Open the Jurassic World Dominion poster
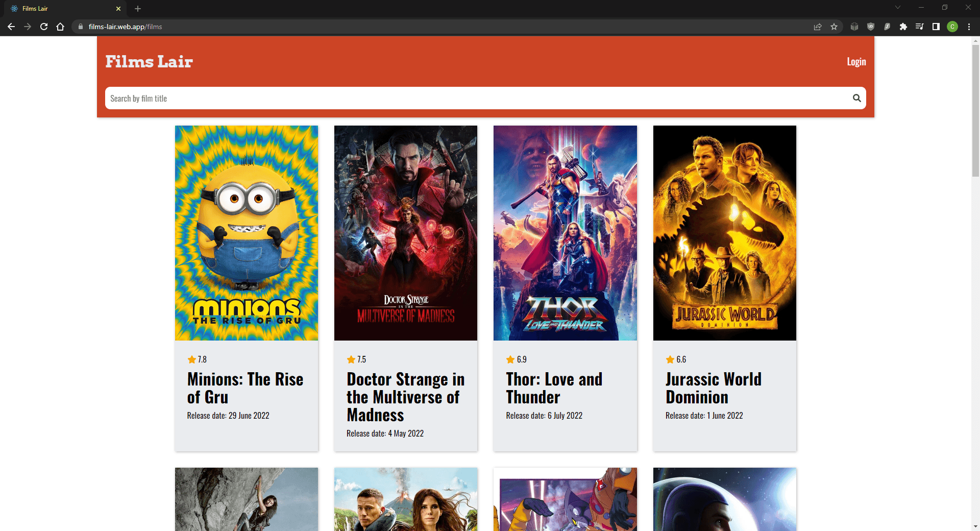 click(x=725, y=233)
